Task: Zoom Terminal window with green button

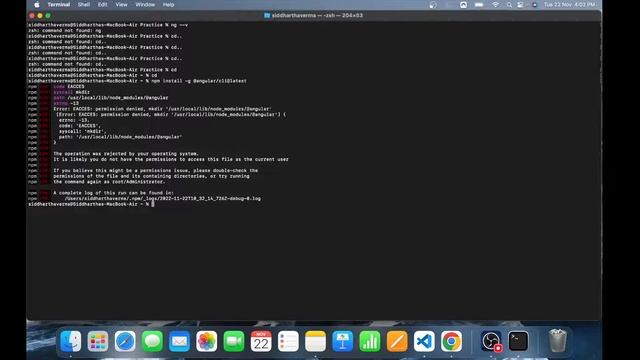Action: pos(48,16)
